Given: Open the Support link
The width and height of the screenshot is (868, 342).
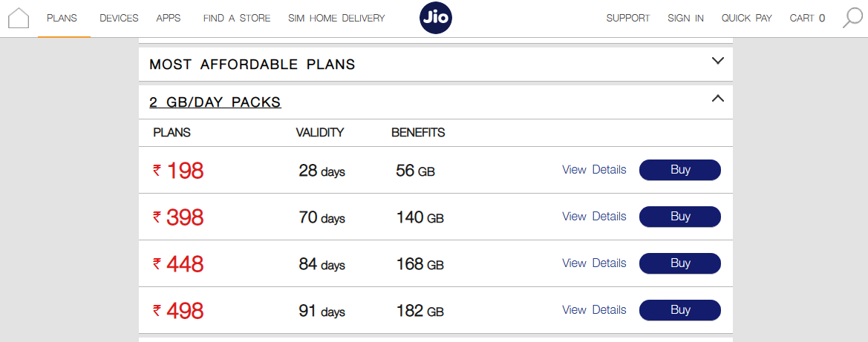Looking at the screenshot, I should (627, 18).
